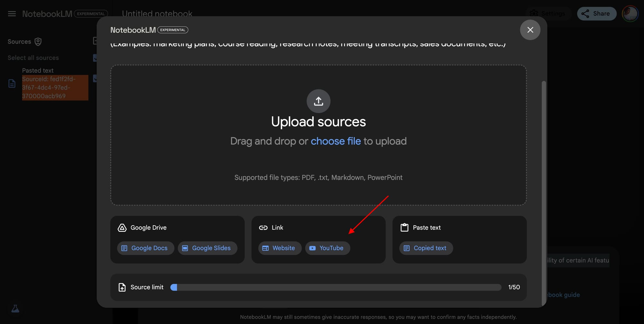Screen dimensions: 644x324
Task: Click the upload arrow icon
Action: [318, 101]
